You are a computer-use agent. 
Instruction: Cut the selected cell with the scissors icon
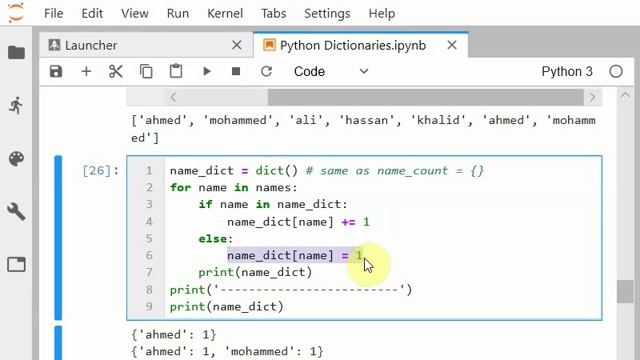pyautogui.click(x=116, y=71)
